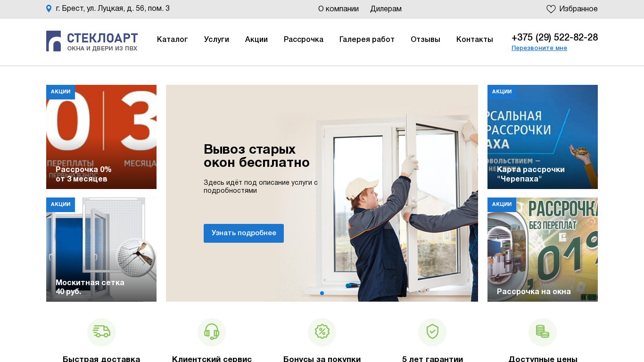Click the 5 лет гарантии label
Viewport: 644px width, 362px height.
click(x=432, y=359)
